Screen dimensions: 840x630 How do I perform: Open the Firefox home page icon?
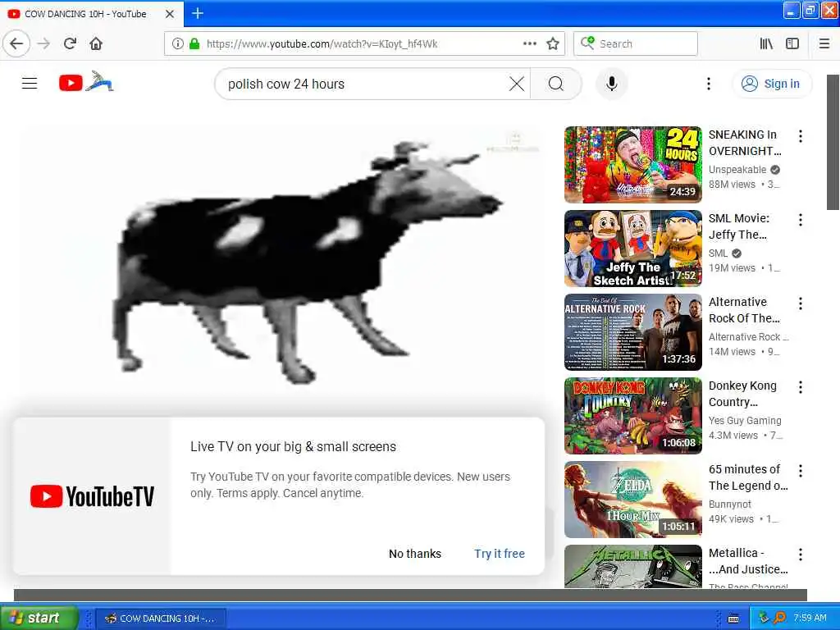coord(96,43)
